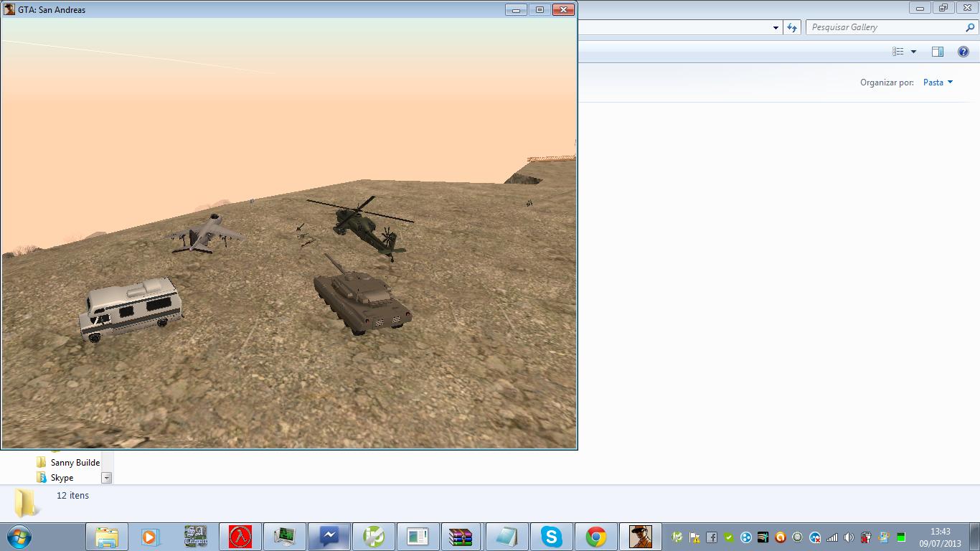Open the Start menu orb
980x551 pixels.
pyautogui.click(x=19, y=537)
